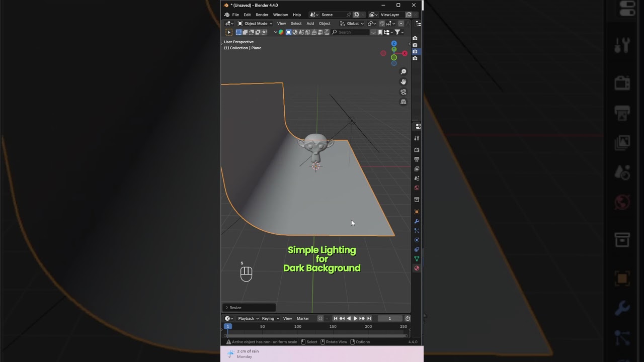
Task: Open the Modifiers wrench tab
Action: pyautogui.click(x=417, y=221)
